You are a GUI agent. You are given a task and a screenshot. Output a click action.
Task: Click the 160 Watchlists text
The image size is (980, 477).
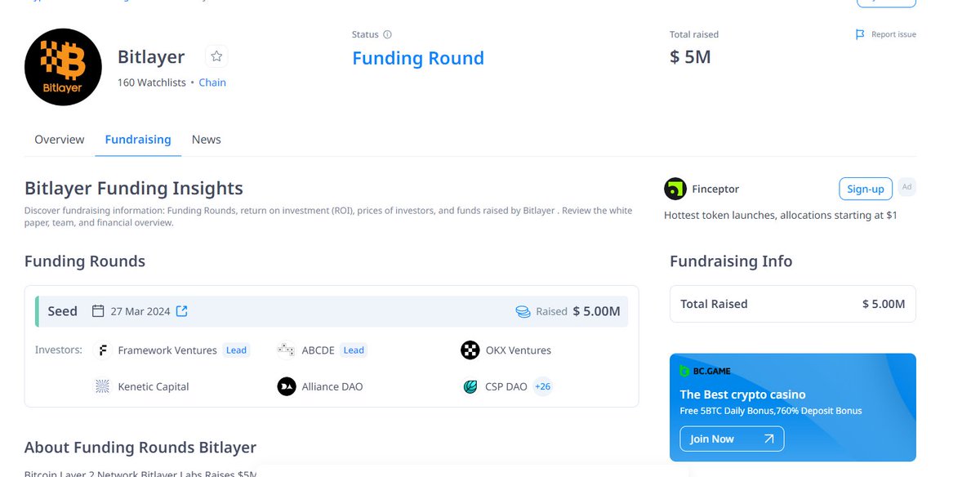click(x=152, y=82)
